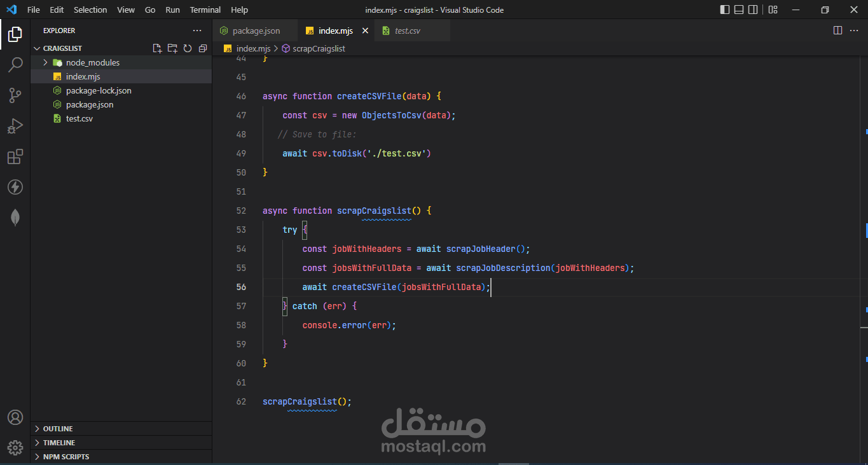Refresh the explorer file tree

tap(188, 48)
